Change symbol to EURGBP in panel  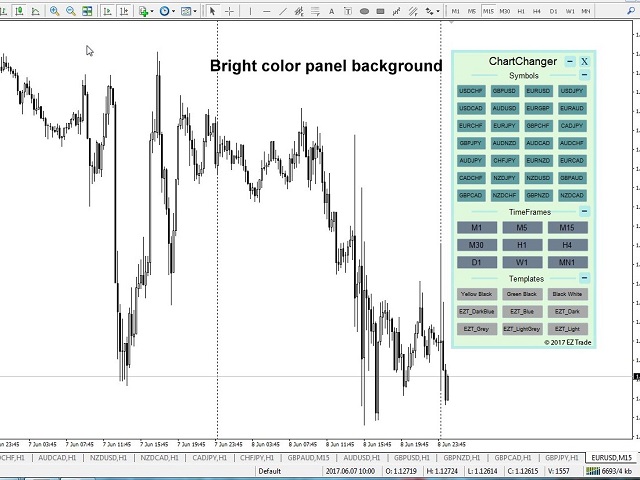538,109
